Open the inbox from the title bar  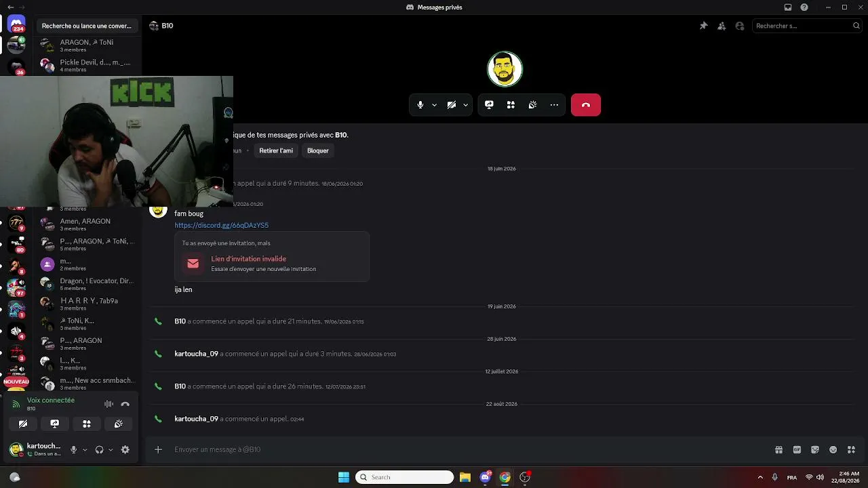(788, 7)
